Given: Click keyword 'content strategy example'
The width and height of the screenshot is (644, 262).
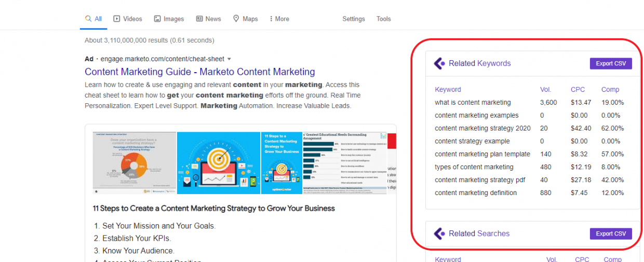Looking at the screenshot, I should click(472, 141).
